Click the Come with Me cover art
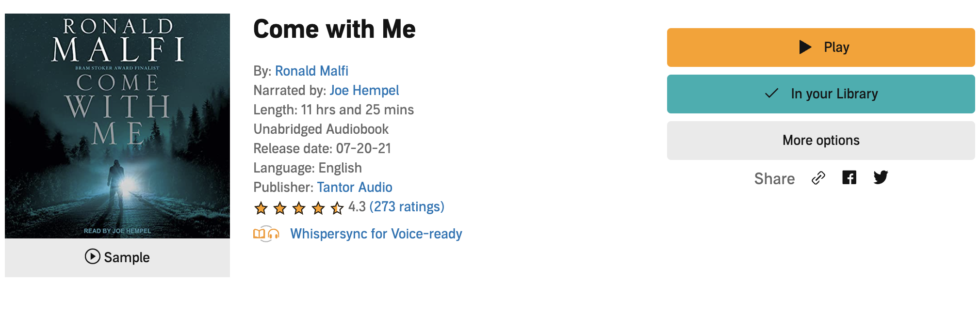 tap(117, 126)
